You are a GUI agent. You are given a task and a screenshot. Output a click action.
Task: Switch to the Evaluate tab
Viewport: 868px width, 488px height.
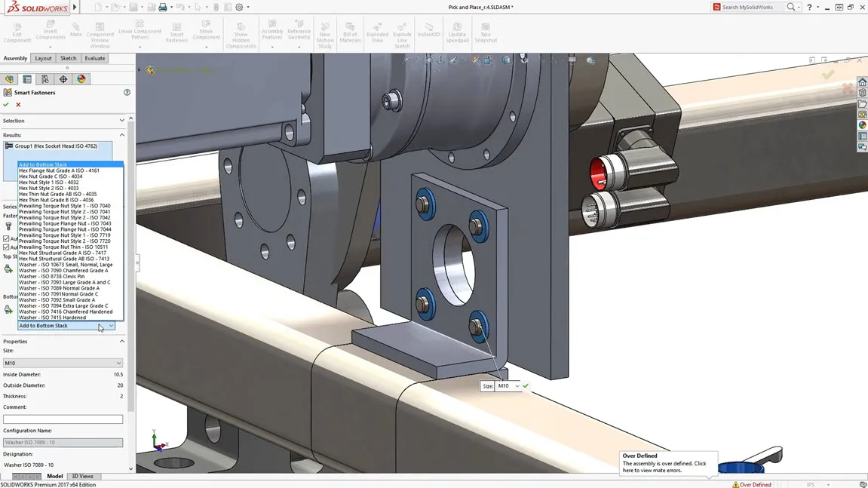94,58
